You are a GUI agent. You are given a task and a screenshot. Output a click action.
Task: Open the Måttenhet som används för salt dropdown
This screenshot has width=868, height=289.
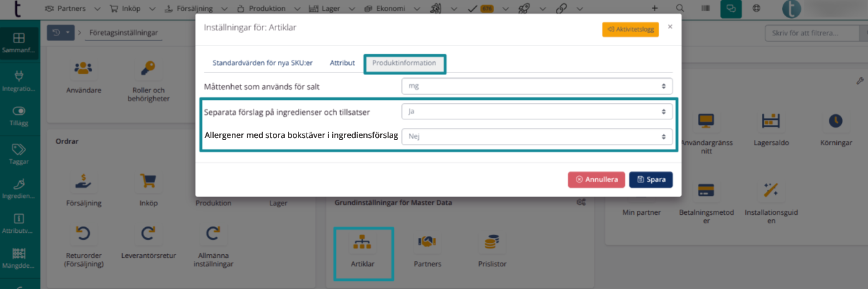[x=537, y=86]
